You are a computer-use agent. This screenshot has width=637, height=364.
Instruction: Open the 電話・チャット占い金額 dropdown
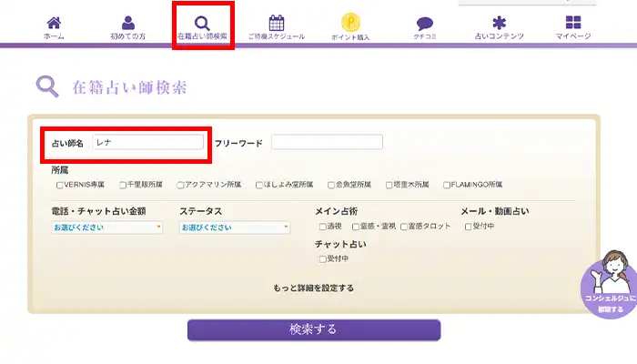(x=107, y=227)
